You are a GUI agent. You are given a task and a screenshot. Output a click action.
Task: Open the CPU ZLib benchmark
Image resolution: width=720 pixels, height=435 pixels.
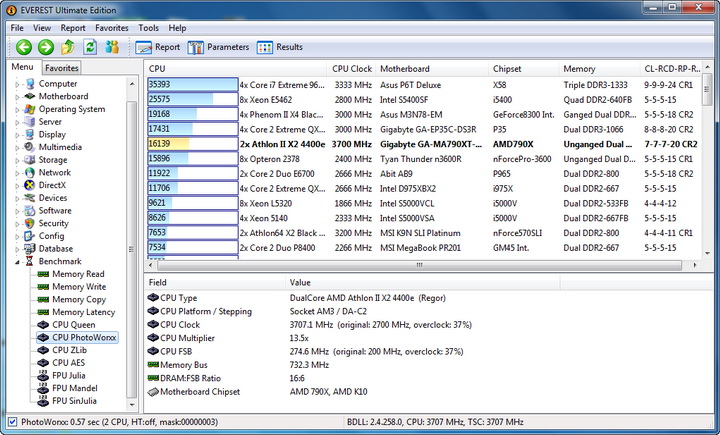(x=62, y=350)
